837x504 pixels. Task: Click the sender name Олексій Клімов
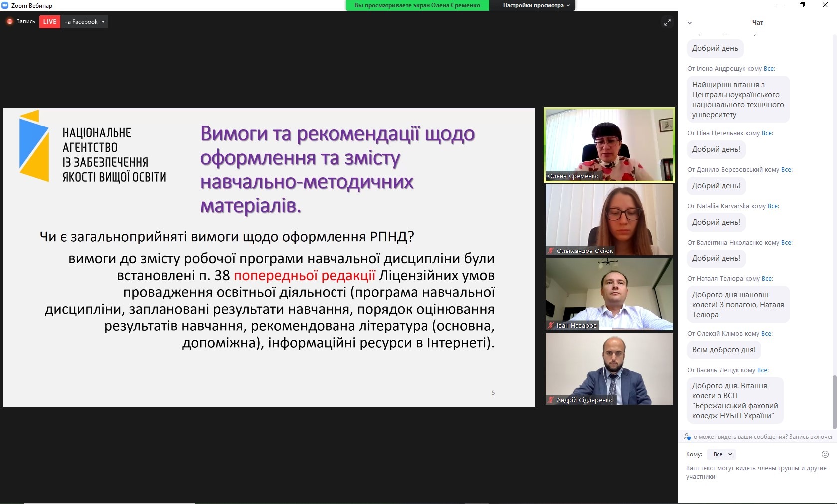(x=720, y=334)
